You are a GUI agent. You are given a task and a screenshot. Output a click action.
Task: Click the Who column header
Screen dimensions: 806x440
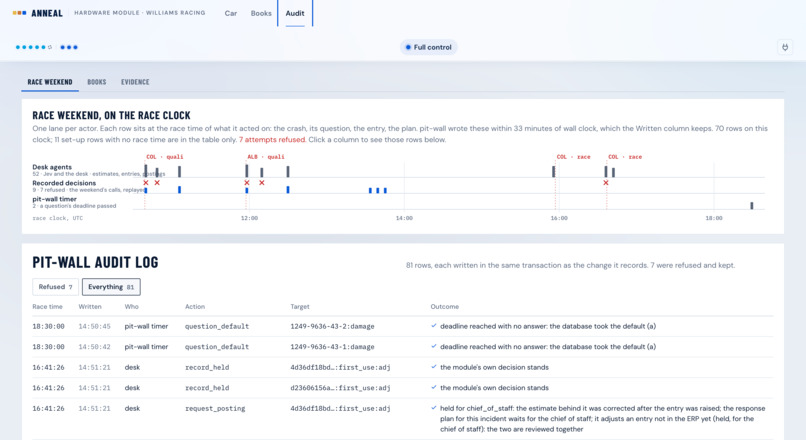coord(132,307)
